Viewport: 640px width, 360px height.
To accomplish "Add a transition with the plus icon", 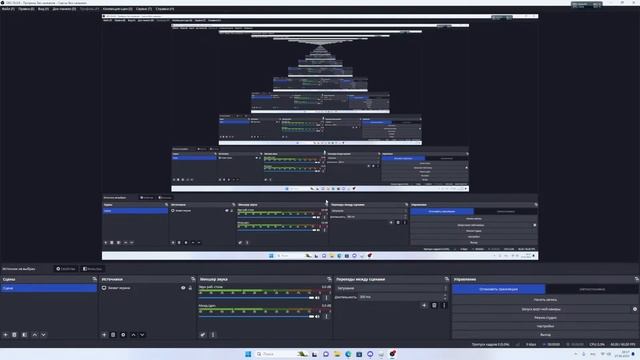I will pyautogui.click(x=424, y=305).
